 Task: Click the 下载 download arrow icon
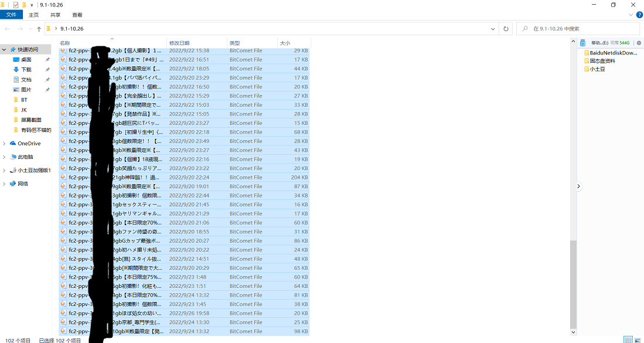[16, 69]
